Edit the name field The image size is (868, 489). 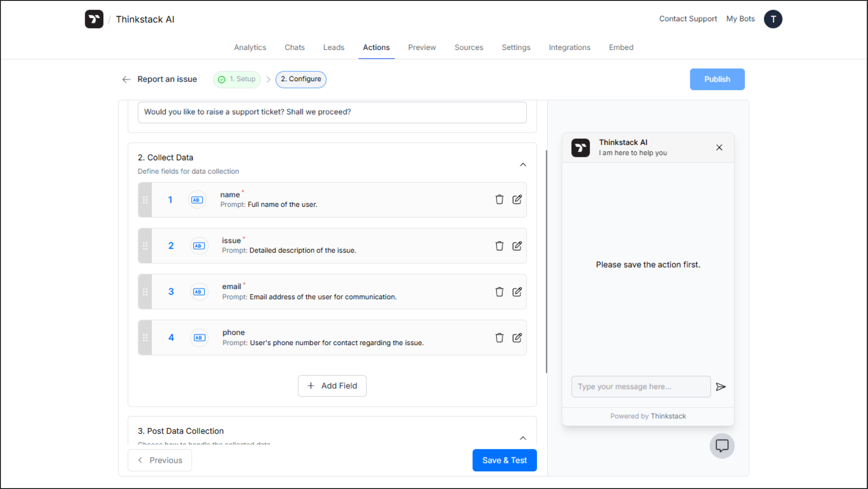(x=517, y=199)
